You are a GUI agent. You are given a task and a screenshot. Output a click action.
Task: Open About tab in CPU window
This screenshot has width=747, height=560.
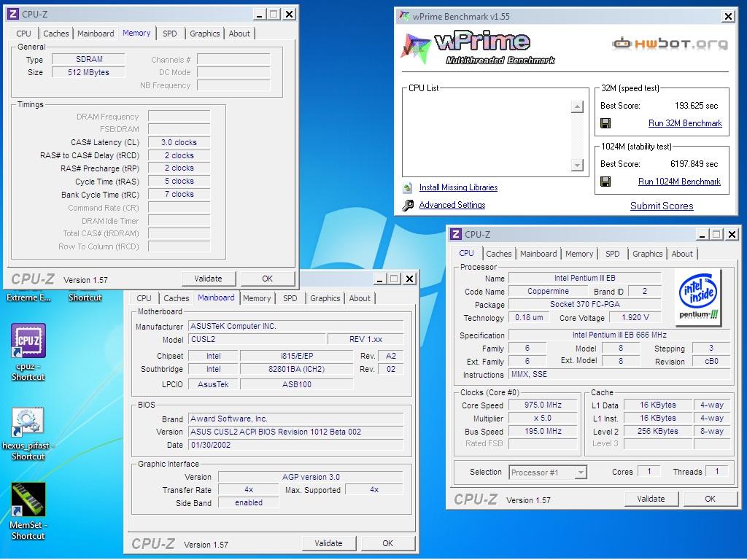pos(682,254)
